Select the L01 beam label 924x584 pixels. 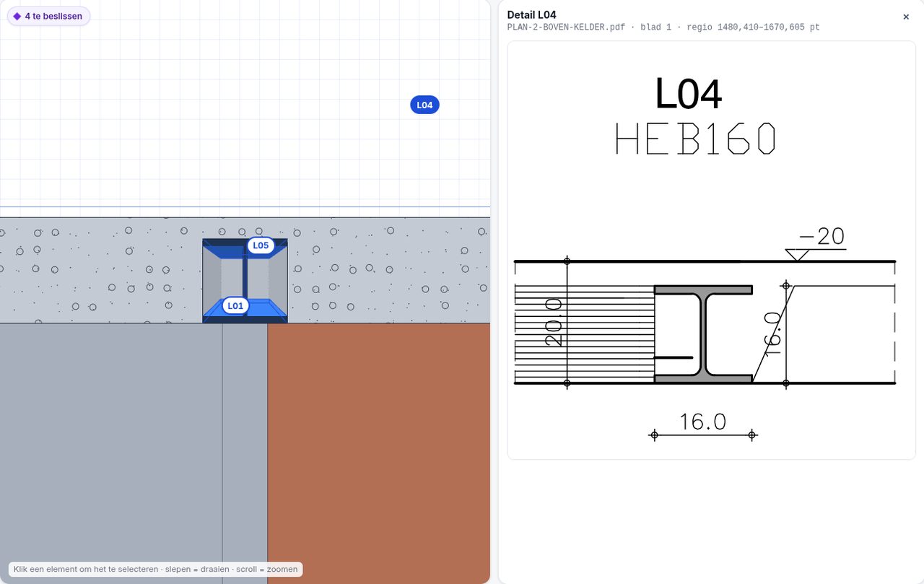tap(235, 305)
